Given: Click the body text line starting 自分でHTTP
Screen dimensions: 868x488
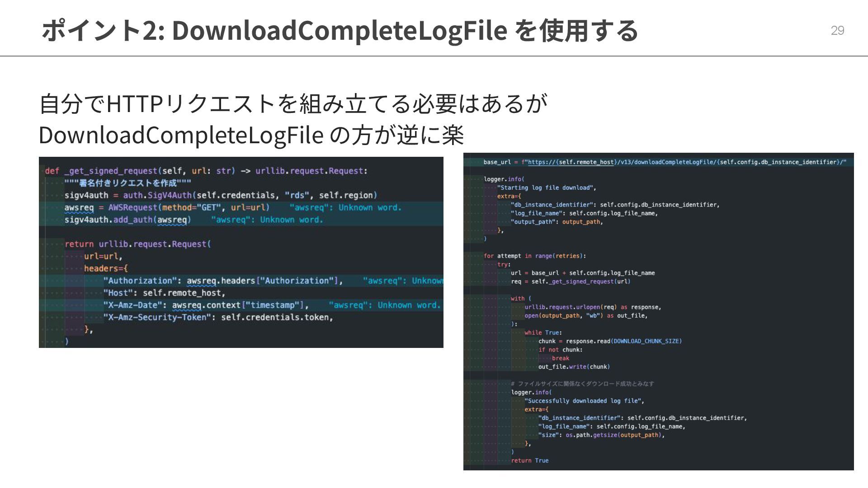Looking at the screenshot, I should click(293, 104).
